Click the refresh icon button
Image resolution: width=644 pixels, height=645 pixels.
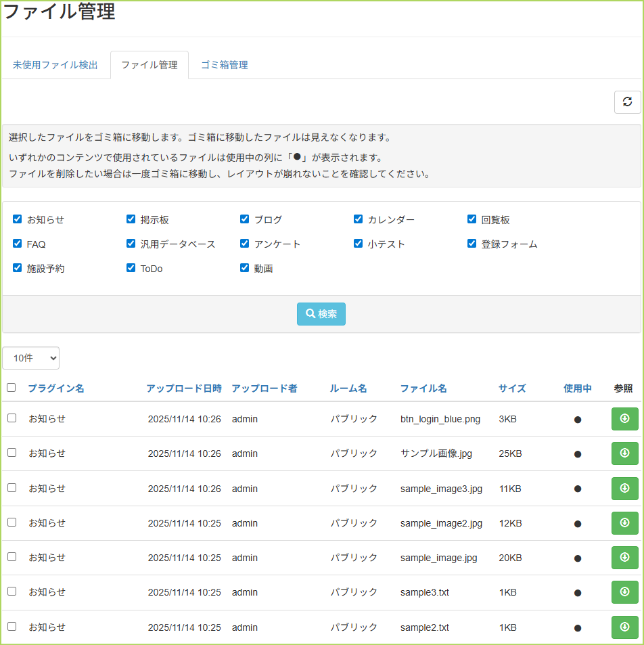tap(627, 102)
